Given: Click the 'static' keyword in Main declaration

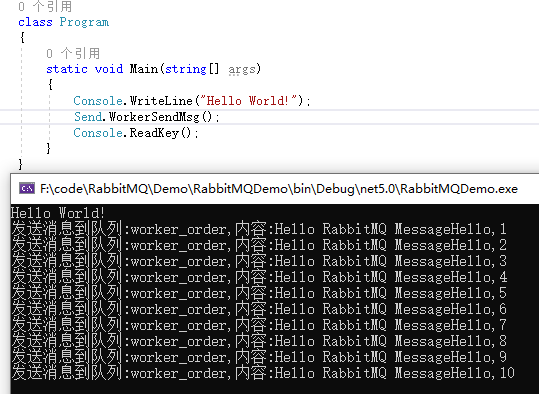Looking at the screenshot, I should (67, 69).
